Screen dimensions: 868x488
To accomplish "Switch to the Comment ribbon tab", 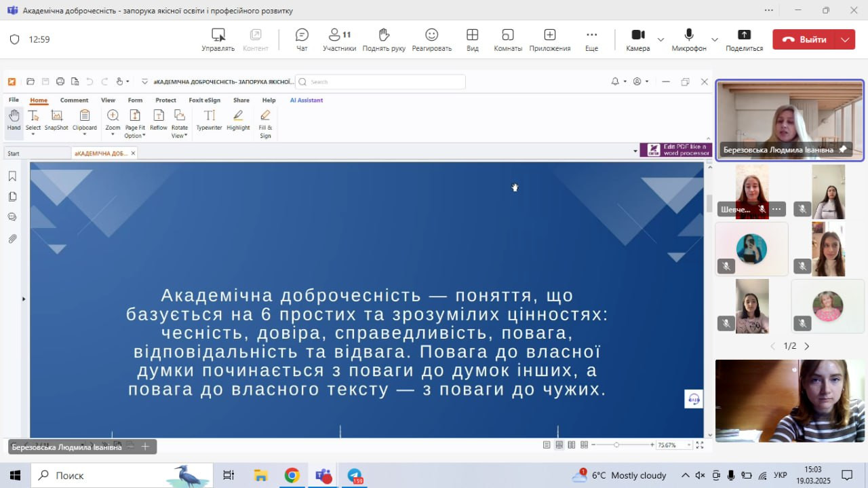I will (x=74, y=100).
